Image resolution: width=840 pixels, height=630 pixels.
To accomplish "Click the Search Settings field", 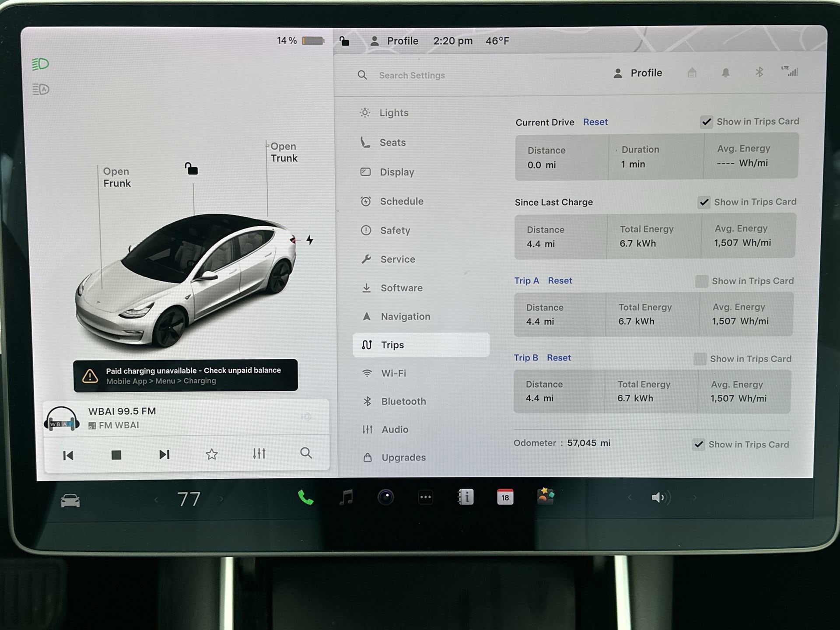I will coord(412,75).
